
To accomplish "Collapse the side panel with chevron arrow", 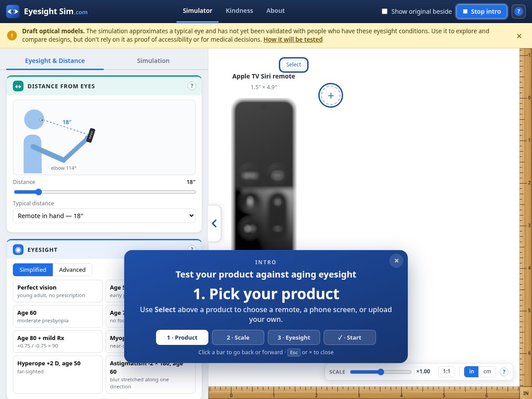I will tap(215, 223).
